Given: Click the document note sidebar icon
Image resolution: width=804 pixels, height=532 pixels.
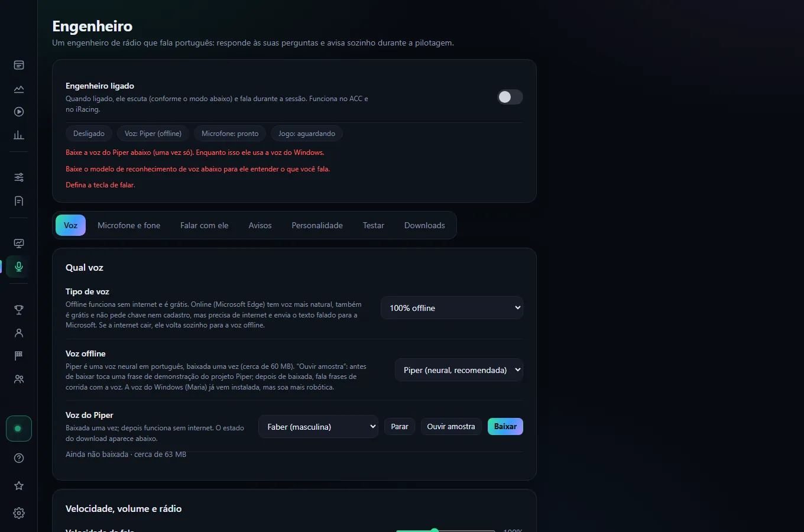Looking at the screenshot, I should tap(19, 201).
